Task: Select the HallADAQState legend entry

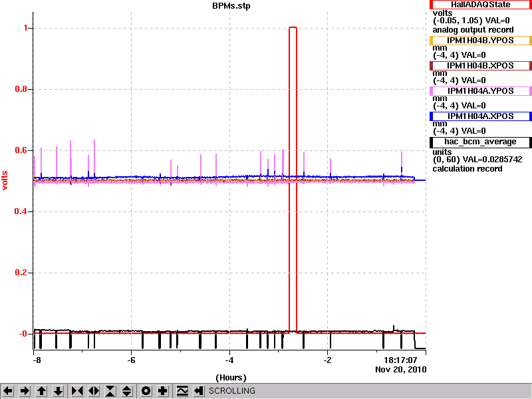Action: [480, 5]
